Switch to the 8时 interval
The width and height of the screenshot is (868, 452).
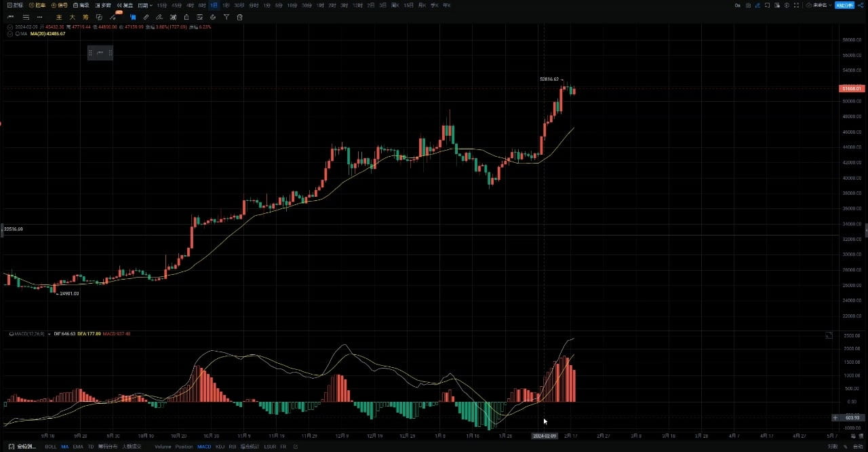pos(202,5)
